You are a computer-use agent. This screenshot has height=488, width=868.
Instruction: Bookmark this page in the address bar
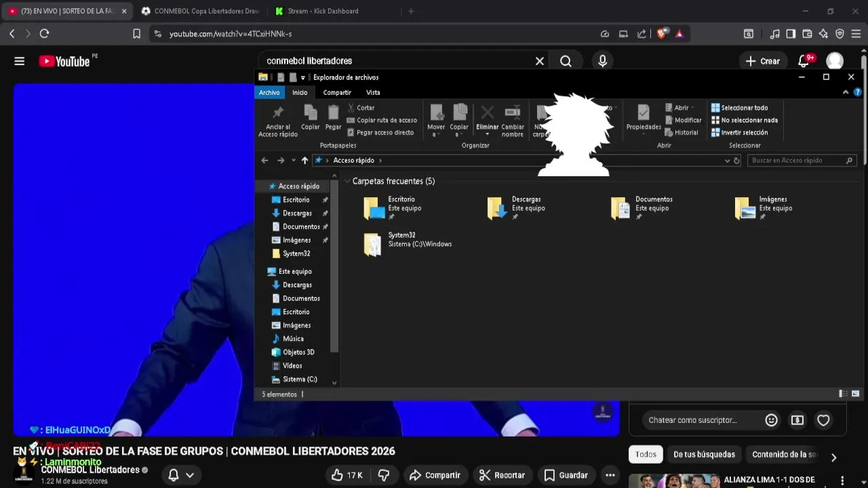tap(136, 33)
